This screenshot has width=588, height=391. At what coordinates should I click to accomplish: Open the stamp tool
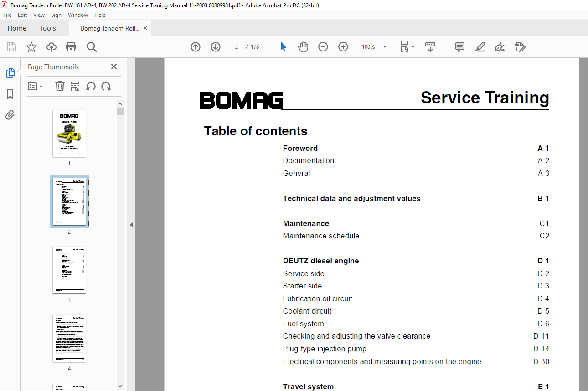(520, 47)
